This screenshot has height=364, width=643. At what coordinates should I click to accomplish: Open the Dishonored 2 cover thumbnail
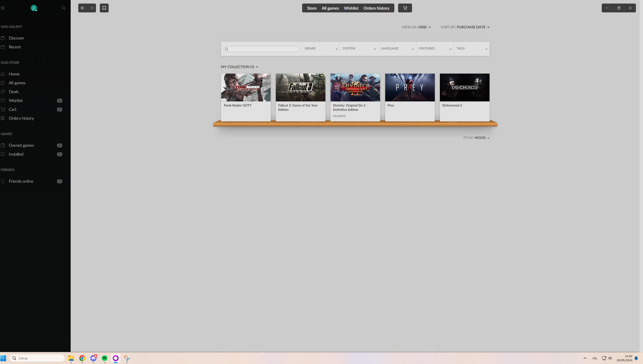(464, 88)
